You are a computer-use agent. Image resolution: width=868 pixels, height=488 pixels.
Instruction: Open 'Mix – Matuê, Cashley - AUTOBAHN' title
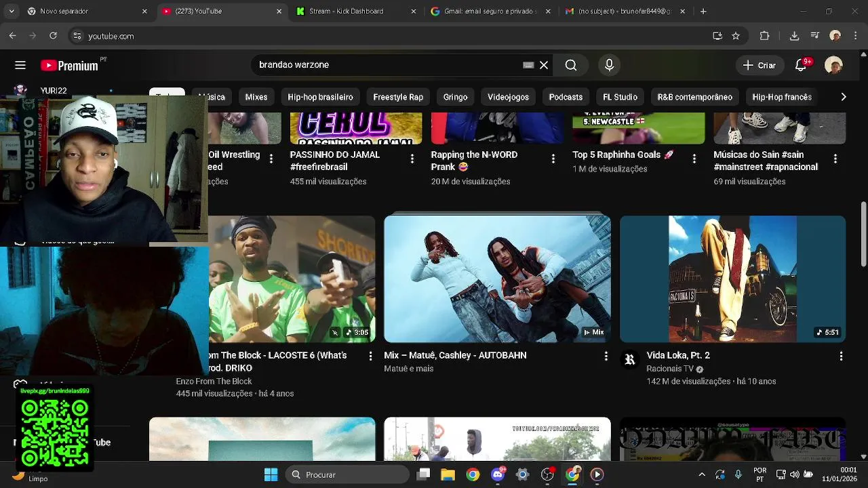pos(455,355)
